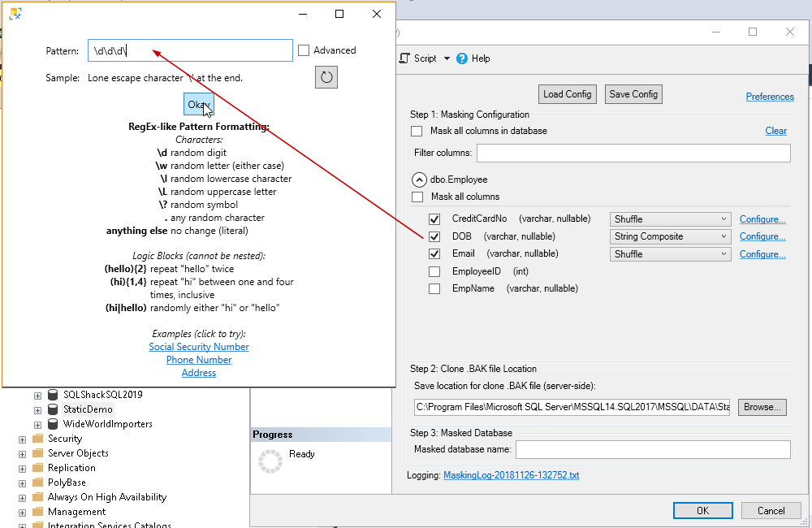Click Cancel in the masking window
This screenshot has width=812, height=528.
coord(771,511)
